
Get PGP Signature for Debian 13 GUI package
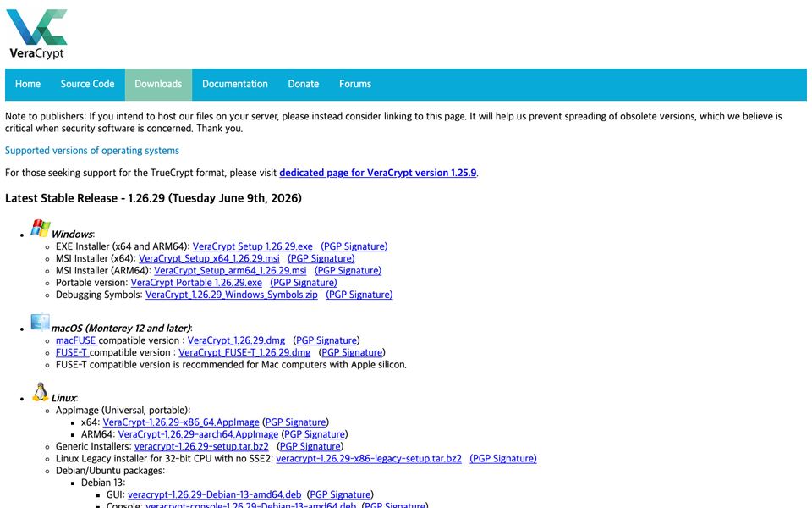(340, 494)
